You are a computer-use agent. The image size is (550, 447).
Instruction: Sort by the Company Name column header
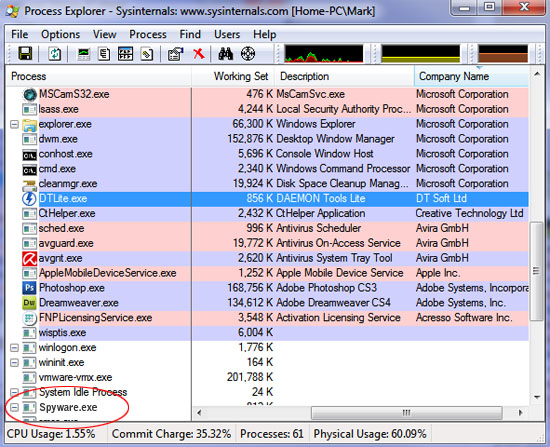(x=471, y=76)
